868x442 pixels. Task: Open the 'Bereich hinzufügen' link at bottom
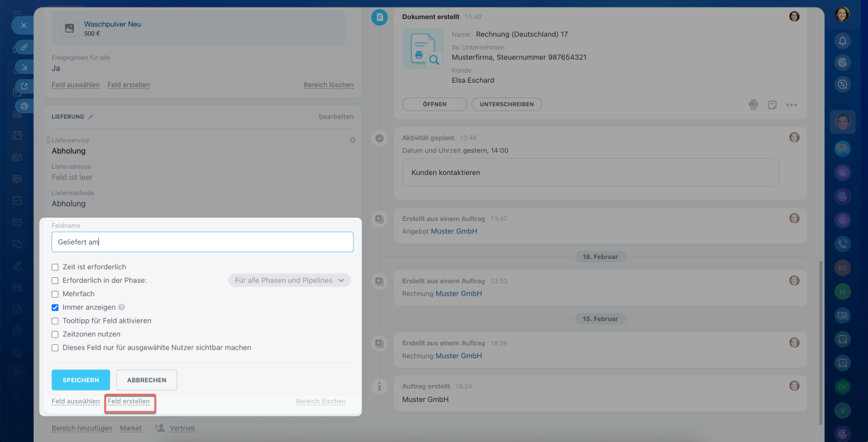coord(81,428)
